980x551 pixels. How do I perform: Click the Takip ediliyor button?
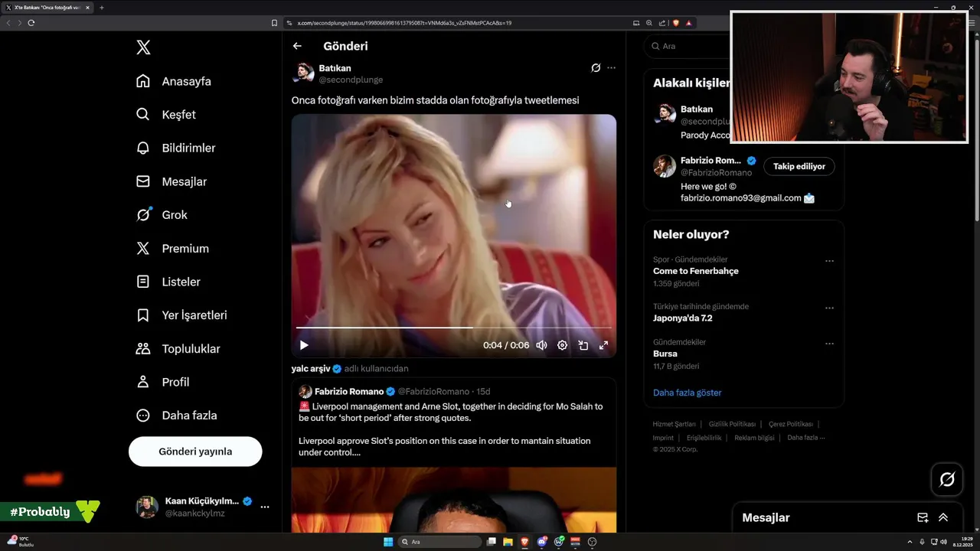pos(799,166)
